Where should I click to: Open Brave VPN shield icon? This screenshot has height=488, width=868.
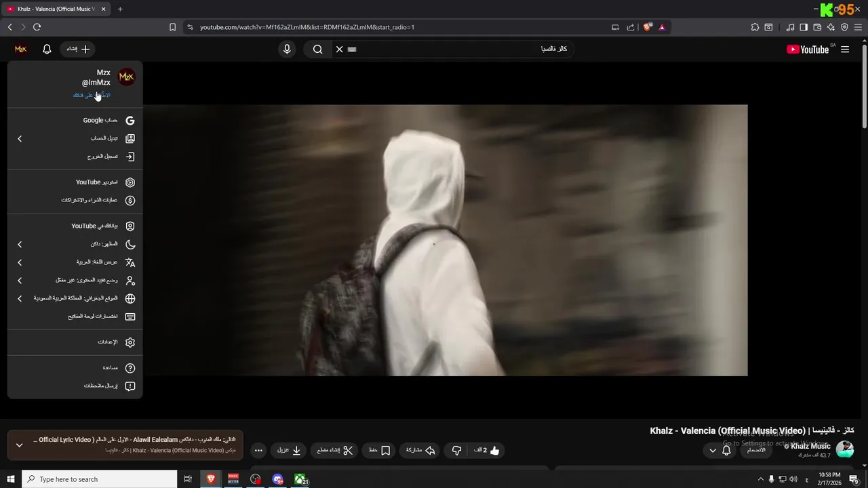(x=844, y=27)
